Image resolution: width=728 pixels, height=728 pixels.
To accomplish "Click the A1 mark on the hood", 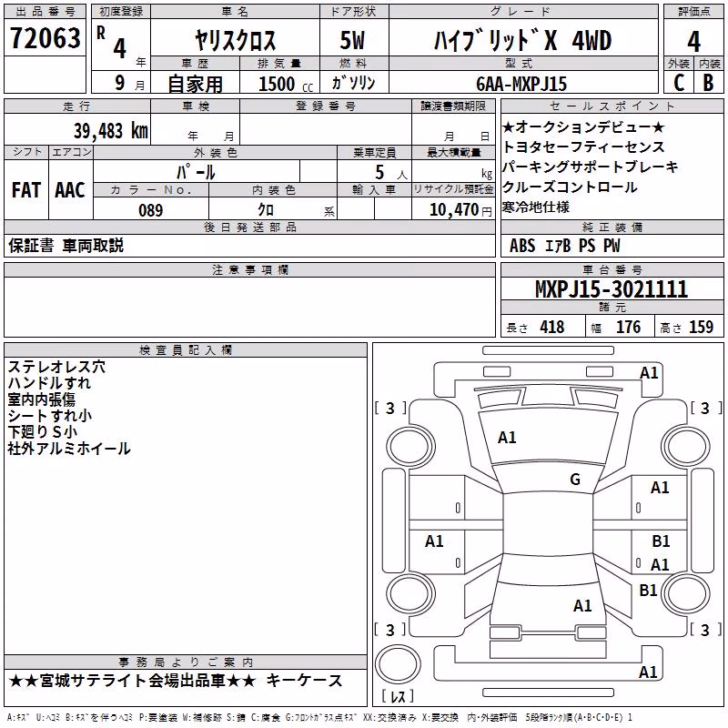I will point(507,438).
